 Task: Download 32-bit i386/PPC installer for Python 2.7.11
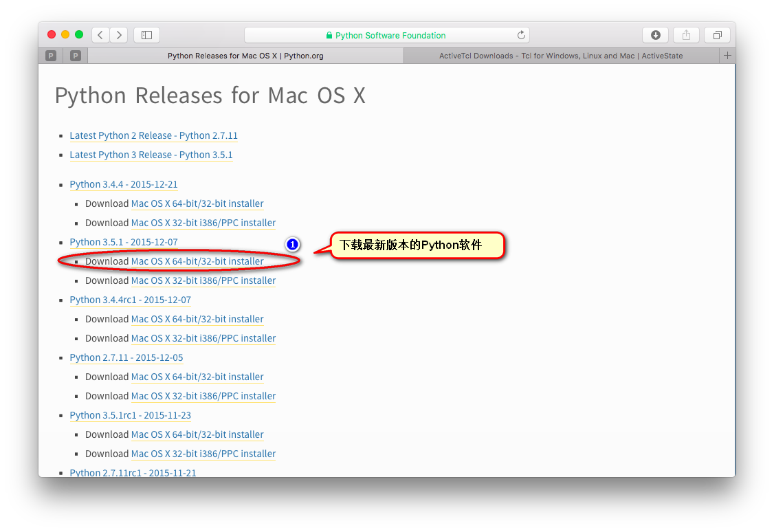pyautogui.click(x=203, y=397)
